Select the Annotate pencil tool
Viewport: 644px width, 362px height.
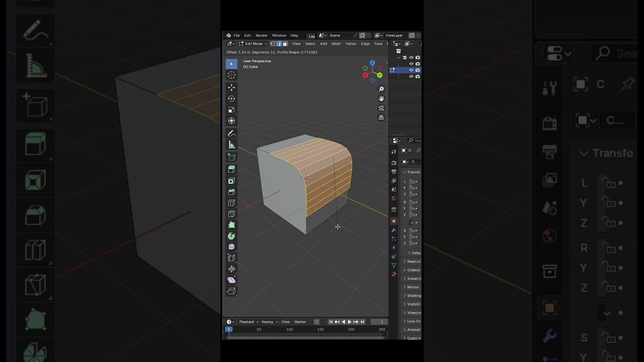click(231, 133)
